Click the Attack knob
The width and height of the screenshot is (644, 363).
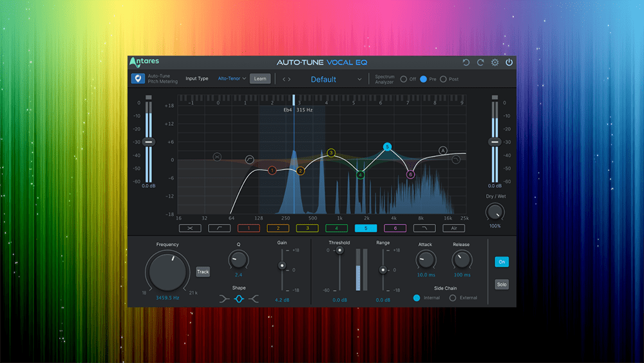coord(426,260)
